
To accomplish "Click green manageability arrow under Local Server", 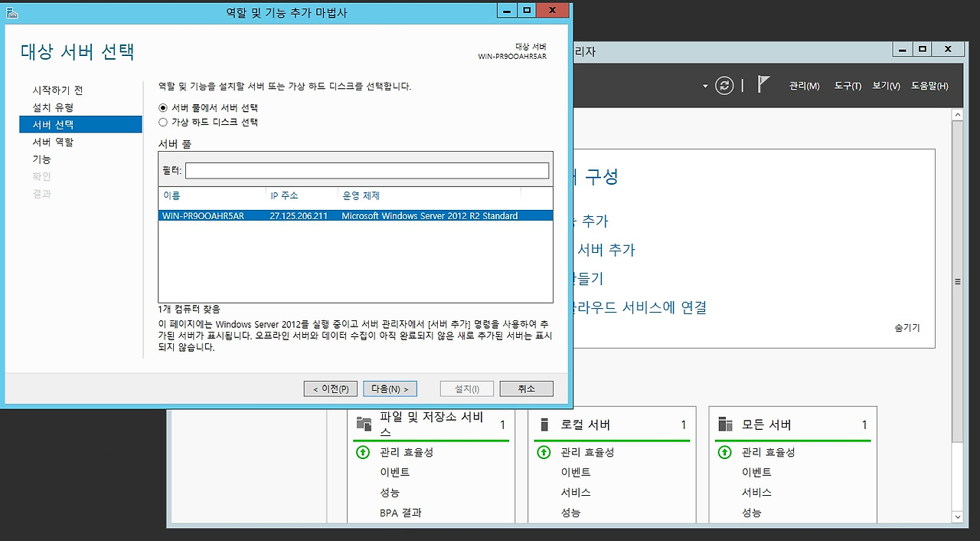I will point(544,452).
